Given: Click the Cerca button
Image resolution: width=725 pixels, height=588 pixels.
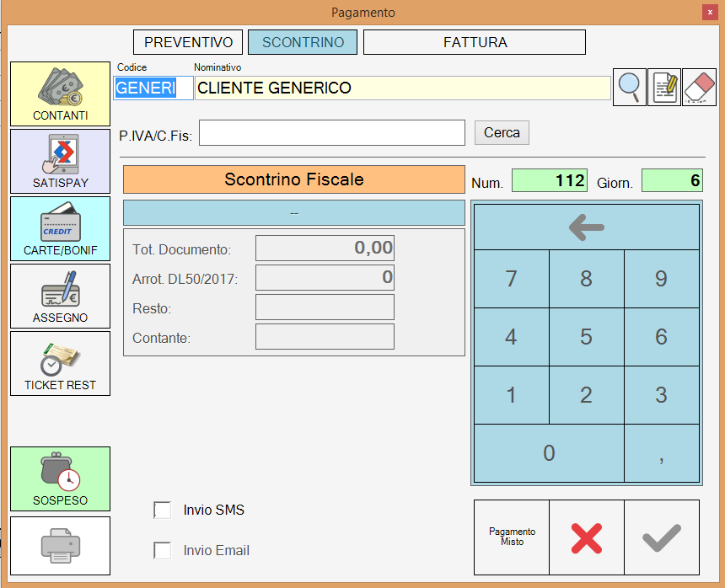Looking at the screenshot, I should [x=502, y=133].
